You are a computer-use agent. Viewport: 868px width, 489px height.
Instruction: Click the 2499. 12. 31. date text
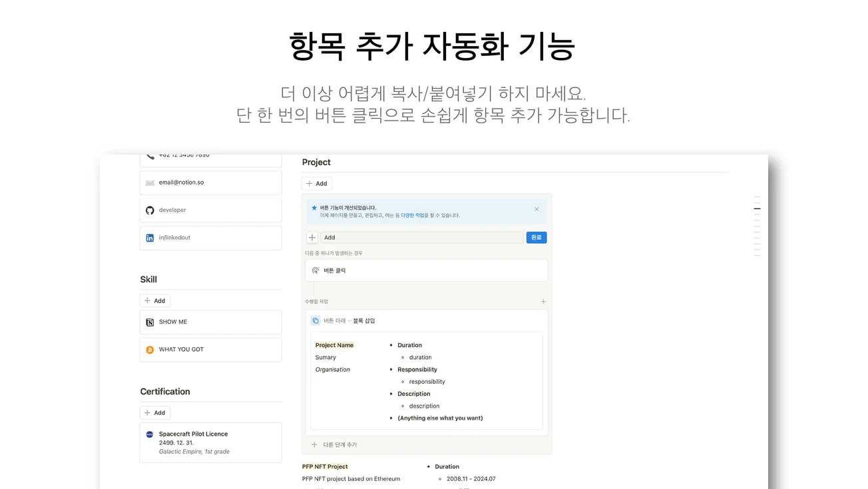pyautogui.click(x=176, y=442)
